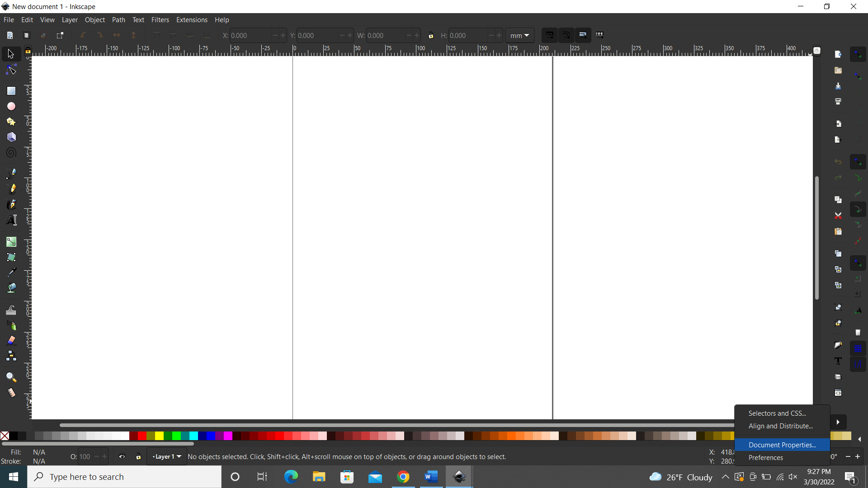Select the Star tool
The height and width of the screenshot is (488, 868).
[x=11, y=122]
